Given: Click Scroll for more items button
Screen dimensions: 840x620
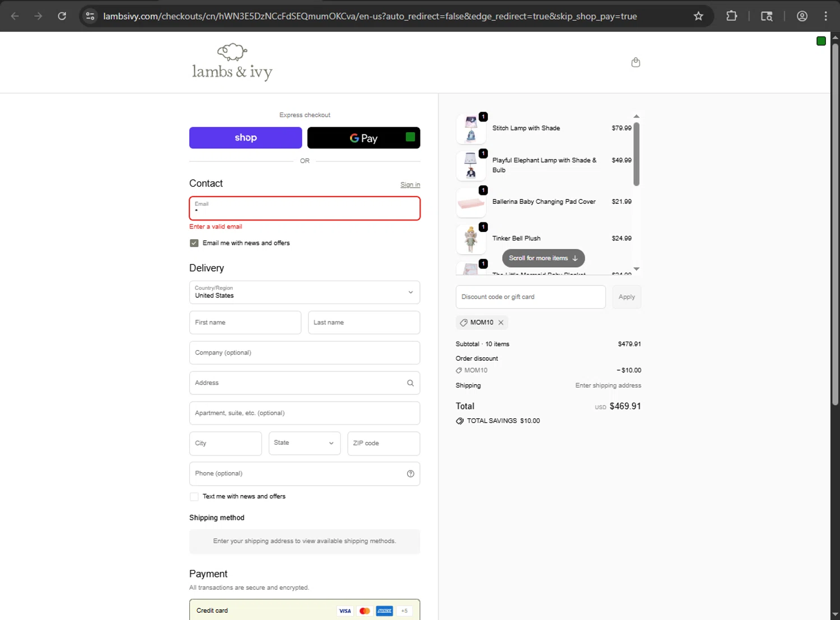Looking at the screenshot, I should pos(543,258).
